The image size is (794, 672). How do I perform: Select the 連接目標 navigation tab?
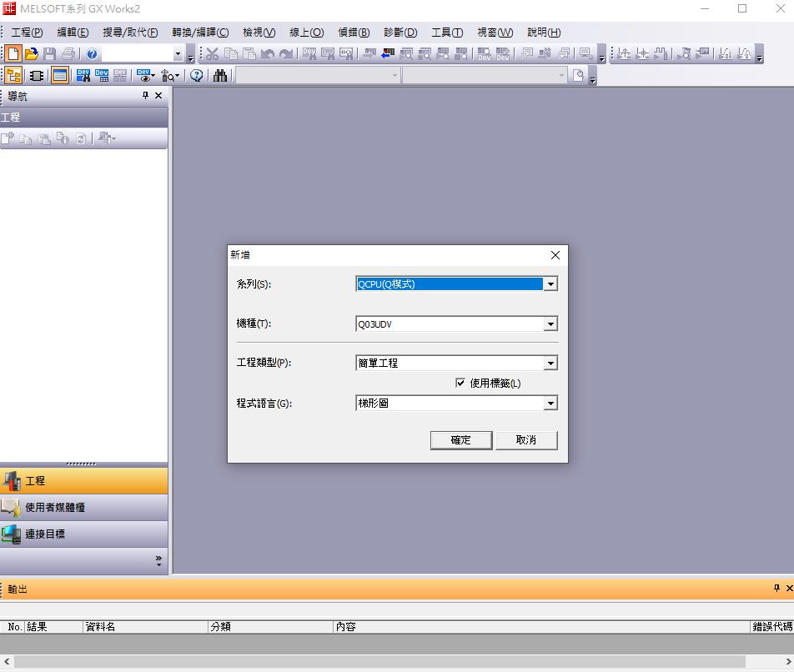(83, 534)
